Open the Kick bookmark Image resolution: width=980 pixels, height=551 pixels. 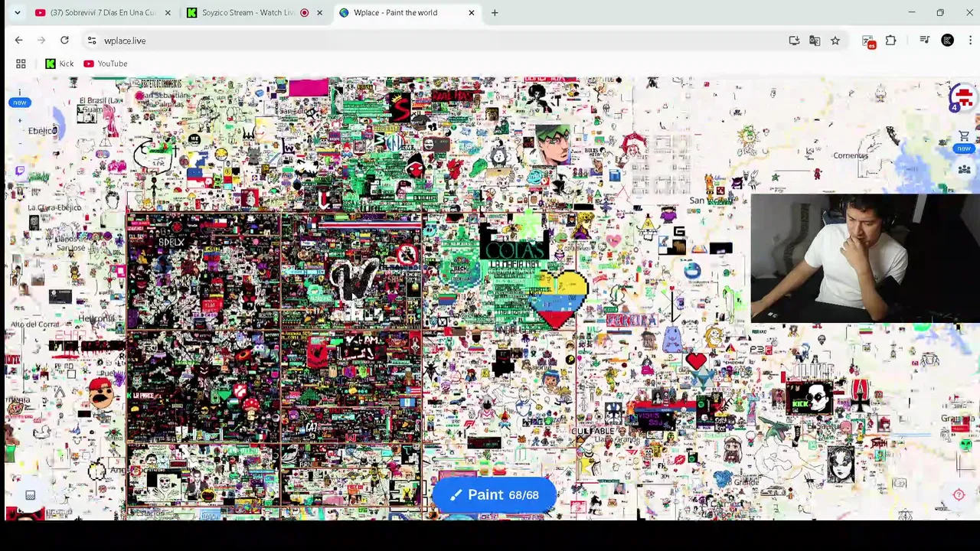(60, 64)
